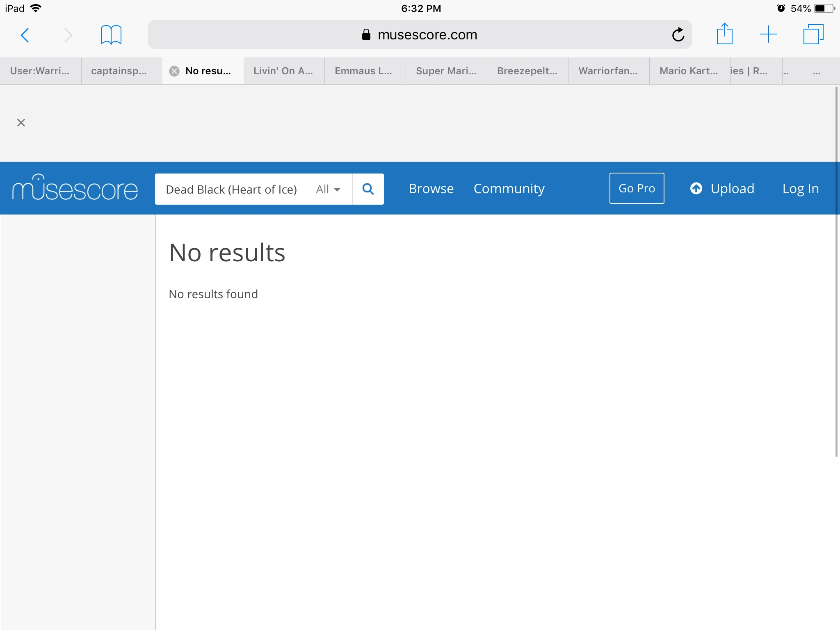
Task: Click the blue search magnifier button
Action: (368, 189)
